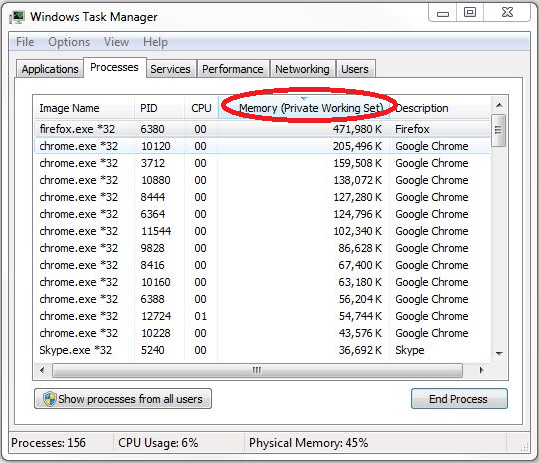This screenshot has width=539, height=463.
Task: Switch to the Users tab
Action: pyautogui.click(x=355, y=69)
